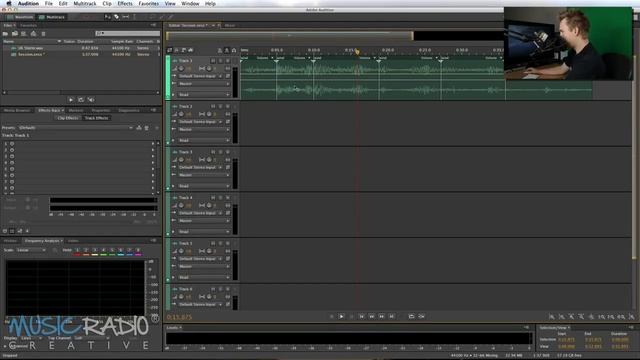Open Track 3 Master output dropdown

point(204,175)
